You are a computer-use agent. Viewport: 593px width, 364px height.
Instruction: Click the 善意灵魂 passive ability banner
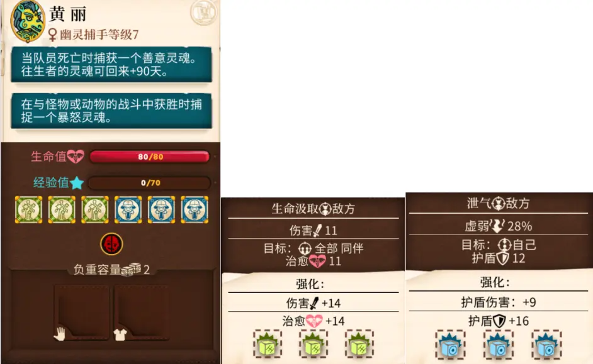tap(111, 65)
